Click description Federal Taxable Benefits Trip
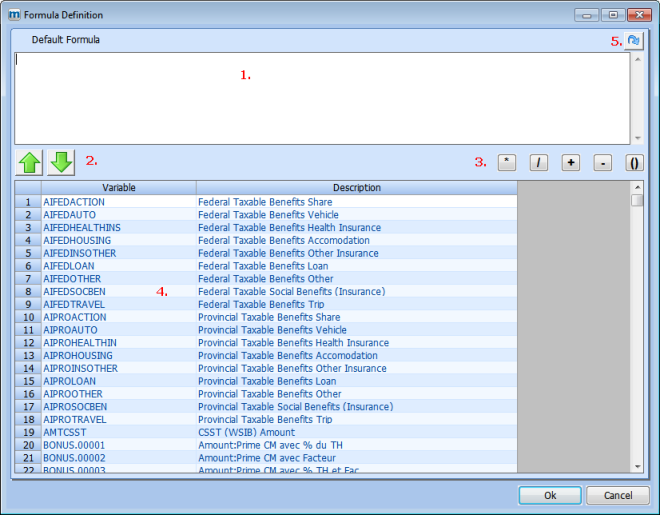660x515 pixels. [261, 304]
